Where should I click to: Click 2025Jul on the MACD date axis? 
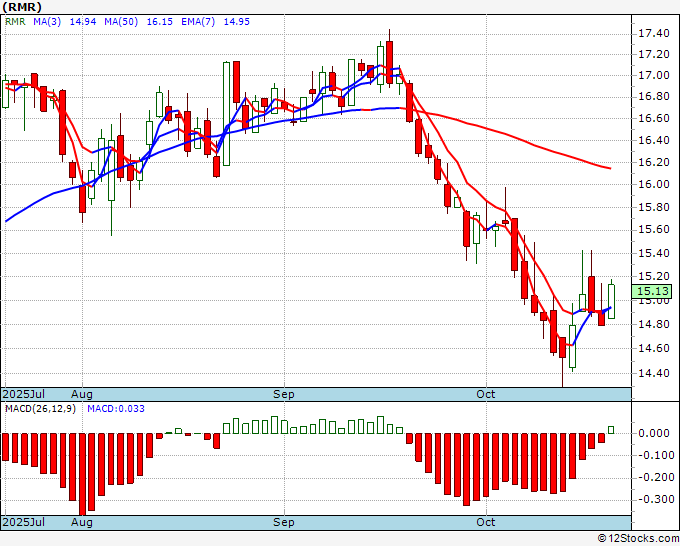(x=24, y=522)
